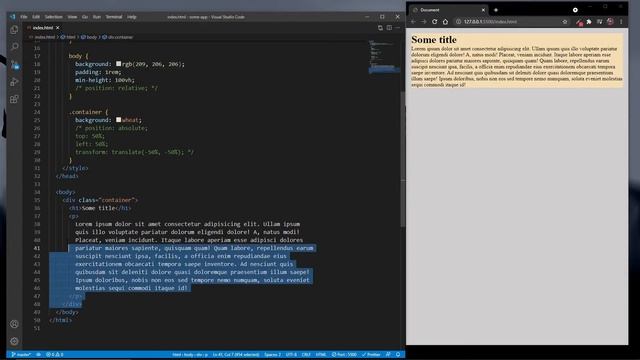Change file encoding via UTF-8 status item
This screenshot has width=640, height=360.
pyautogui.click(x=291, y=354)
